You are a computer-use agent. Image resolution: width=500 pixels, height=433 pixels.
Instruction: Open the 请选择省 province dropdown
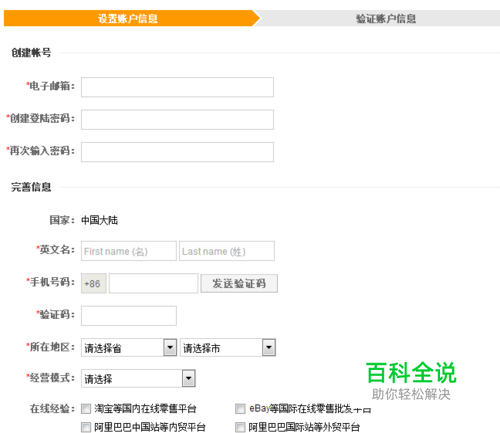pyautogui.click(x=129, y=348)
